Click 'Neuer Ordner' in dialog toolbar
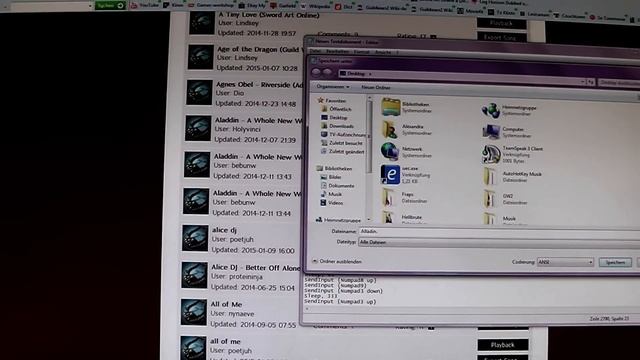Screen dimensions: 640x360 point(376,87)
